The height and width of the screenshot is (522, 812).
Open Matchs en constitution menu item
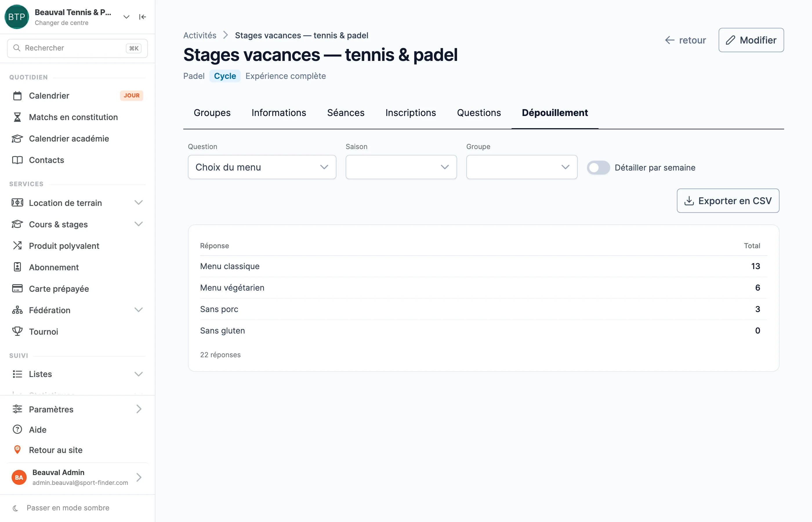[x=77, y=117]
